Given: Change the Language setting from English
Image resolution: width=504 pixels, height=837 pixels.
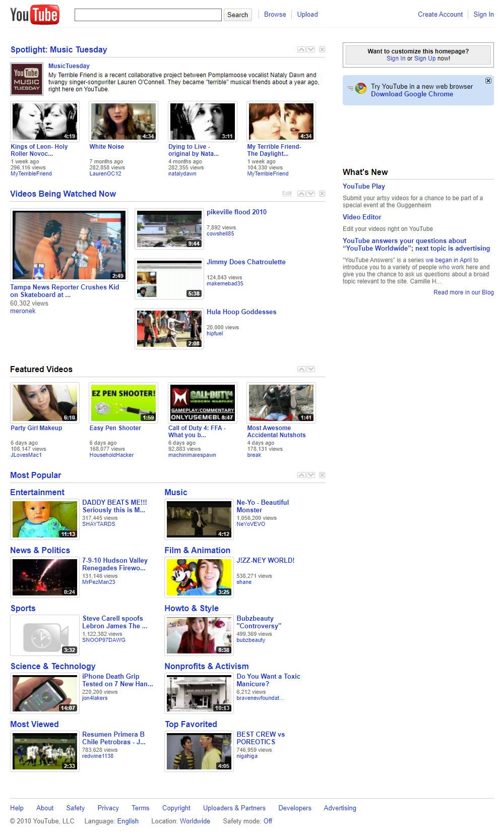Looking at the screenshot, I should click(x=128, y=821).
